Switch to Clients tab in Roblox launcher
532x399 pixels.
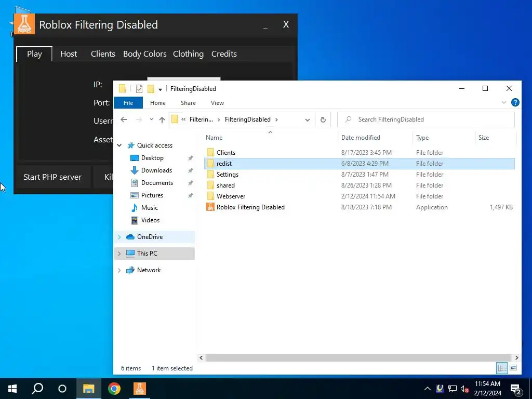tap(103, 54)
